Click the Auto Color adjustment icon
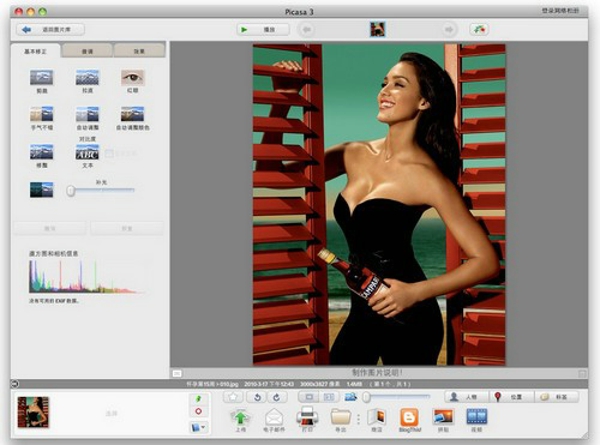 coord(132,115)
